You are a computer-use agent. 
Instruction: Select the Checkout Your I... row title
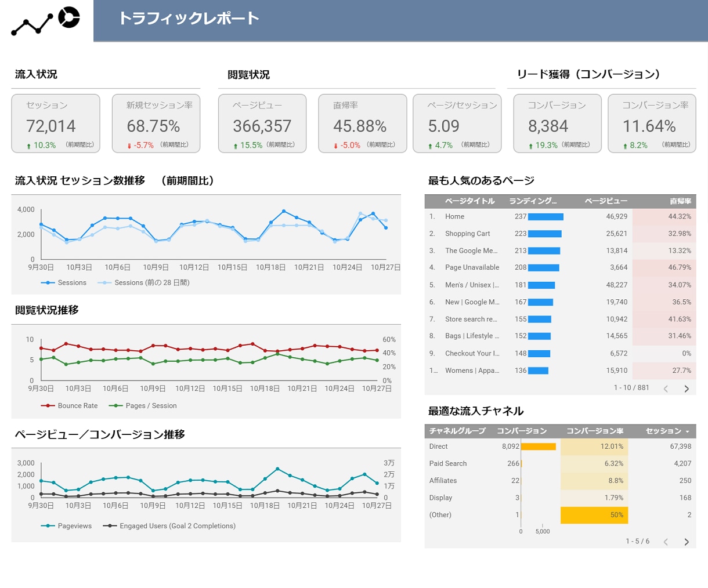click(x=472, y=353)
